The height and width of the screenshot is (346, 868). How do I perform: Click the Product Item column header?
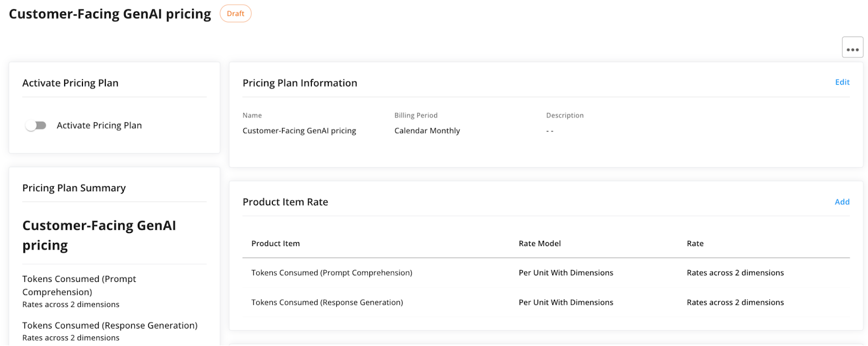tap(276, 243)
